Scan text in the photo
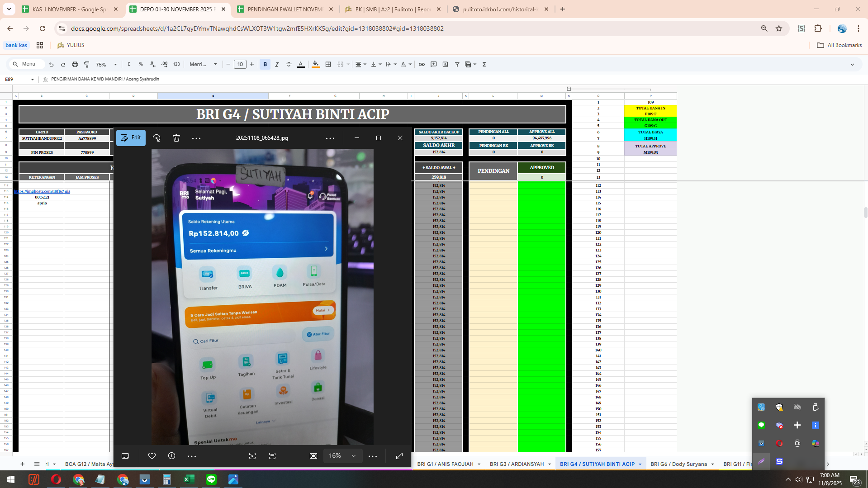The width and height of the screenshot is (868, 488). (272, 456)
